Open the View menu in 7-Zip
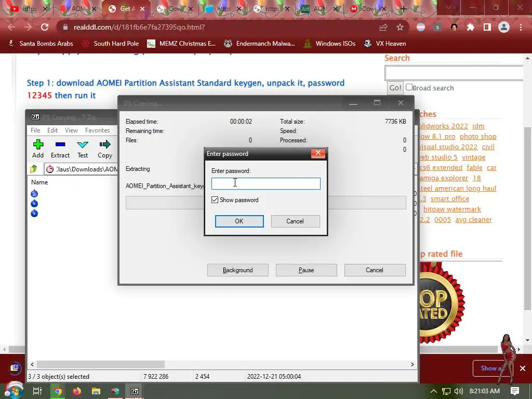532x399 pixels. coord(71,130)
